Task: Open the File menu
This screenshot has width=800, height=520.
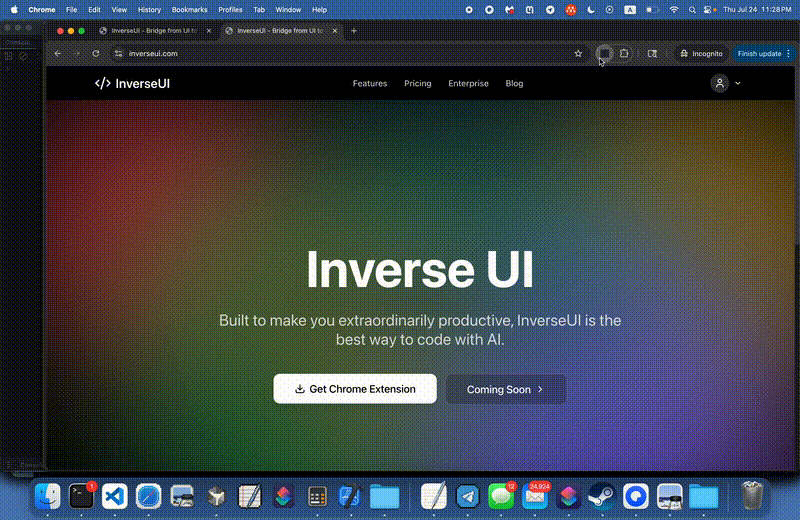Action: tap(71, 10)
